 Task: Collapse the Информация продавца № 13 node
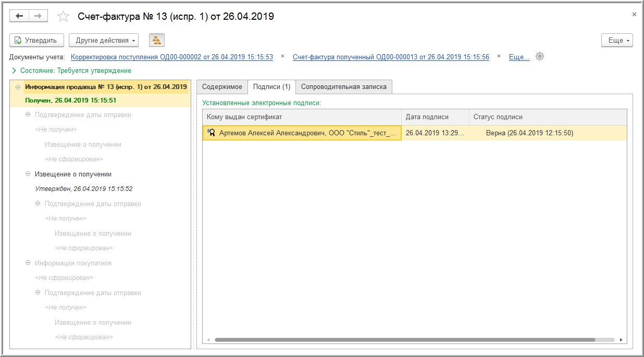pos(18,87)
